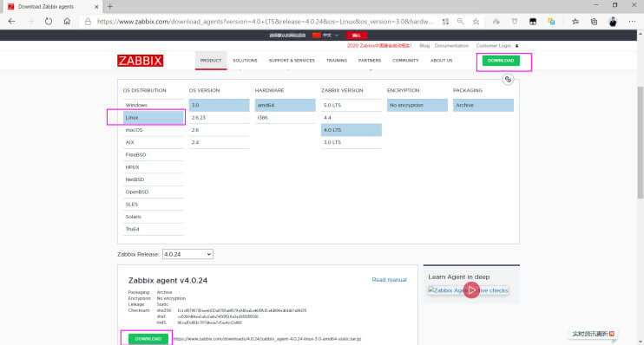Go back with the browser back arrow
644x345 pixels.
pyautogui.click(x=11, y=22)
